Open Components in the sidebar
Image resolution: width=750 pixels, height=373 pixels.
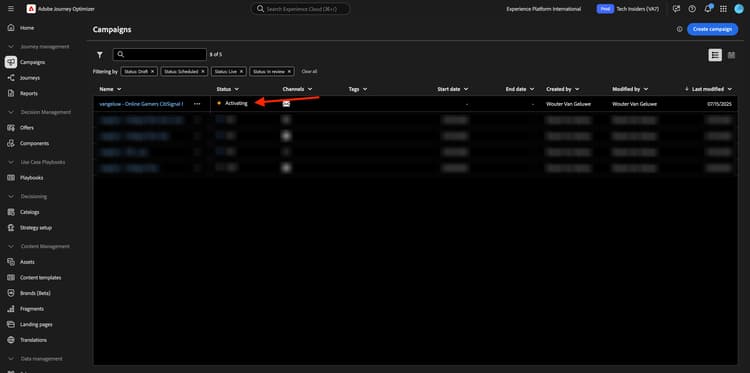pos(34,143)
